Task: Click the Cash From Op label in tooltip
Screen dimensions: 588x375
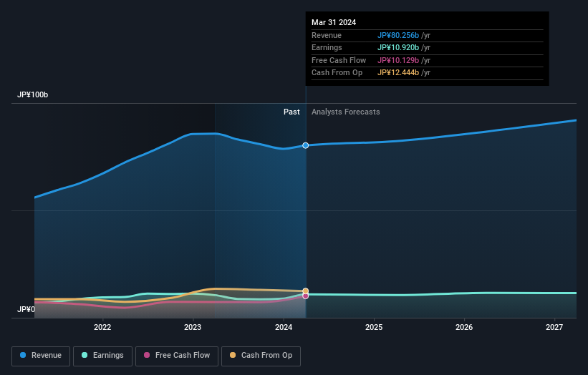Action: pos(337,73)
